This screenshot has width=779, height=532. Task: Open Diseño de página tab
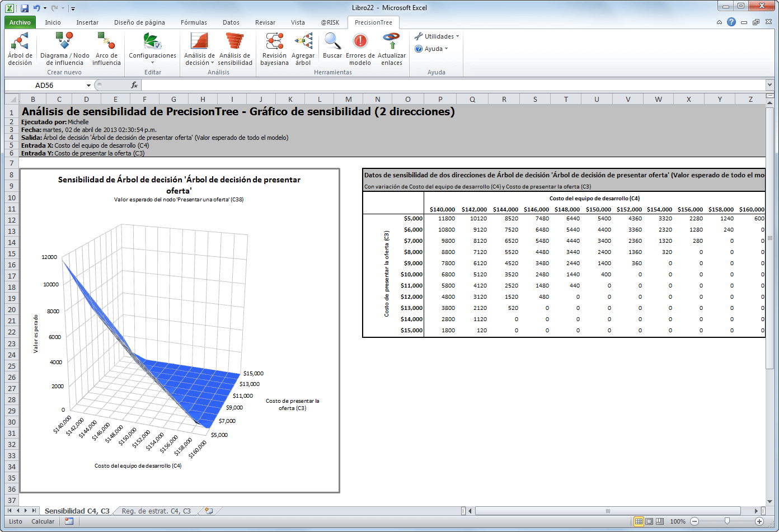point(139,22)
